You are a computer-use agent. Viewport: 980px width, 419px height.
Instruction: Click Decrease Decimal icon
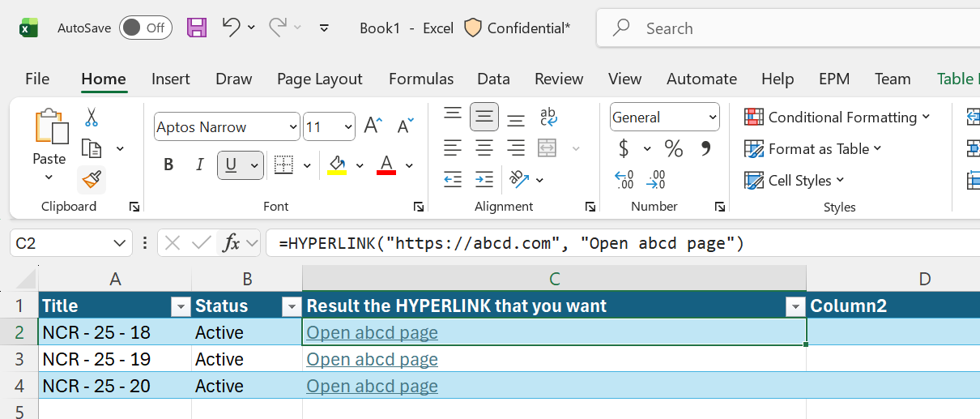pyautogui.click(x=656, y=179)
